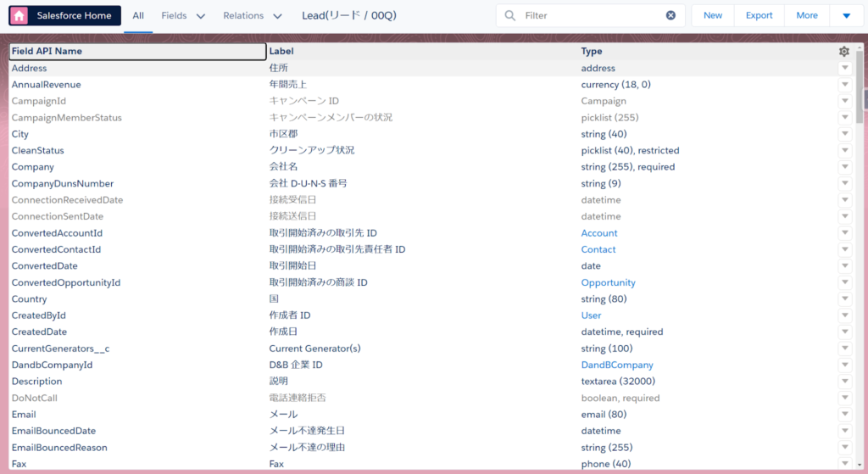Click the New button
Screen dimensions: 868x474
(x=712, y=15)
